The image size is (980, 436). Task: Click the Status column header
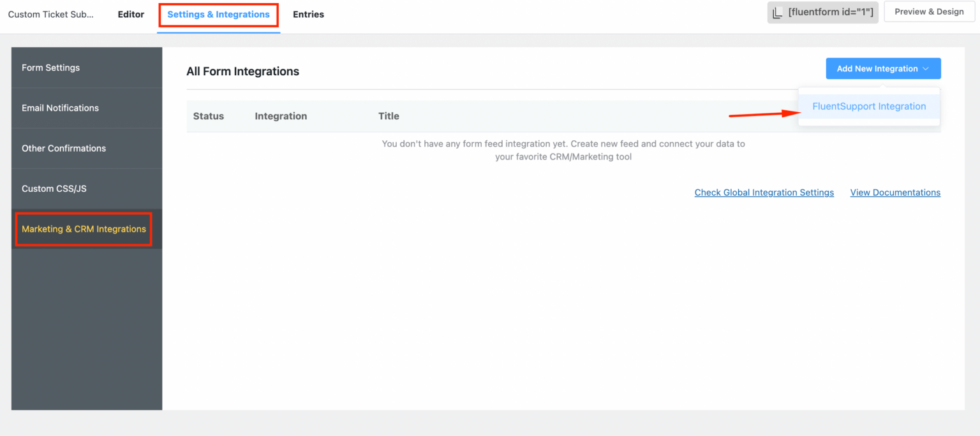[208, 116]
